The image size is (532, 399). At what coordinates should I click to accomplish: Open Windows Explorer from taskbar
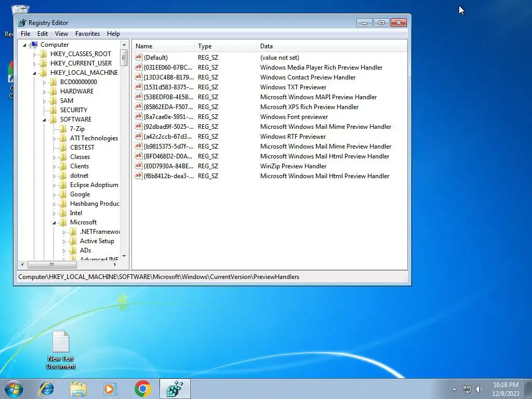click(78, 389)
